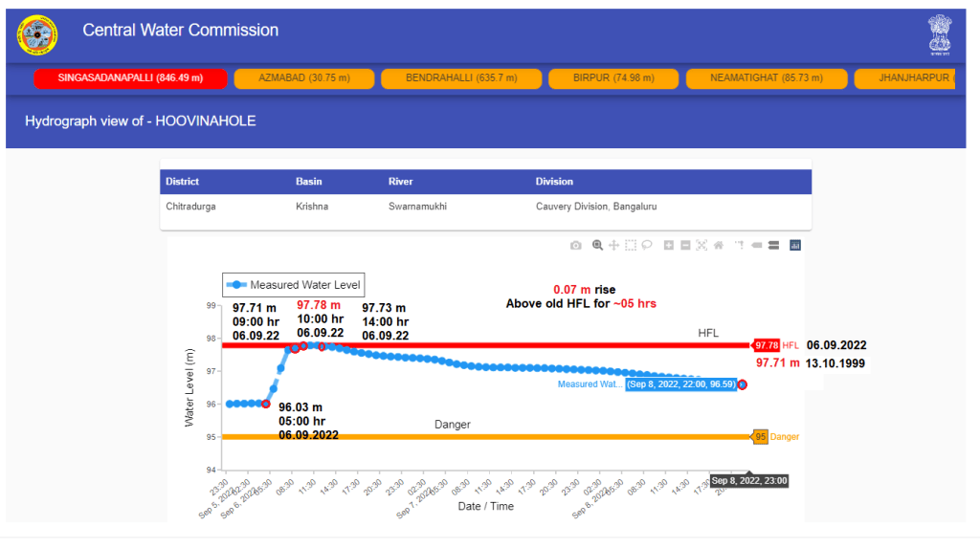Click the Central Water Commission logo
980x548 pixels.
click(37, 35)
